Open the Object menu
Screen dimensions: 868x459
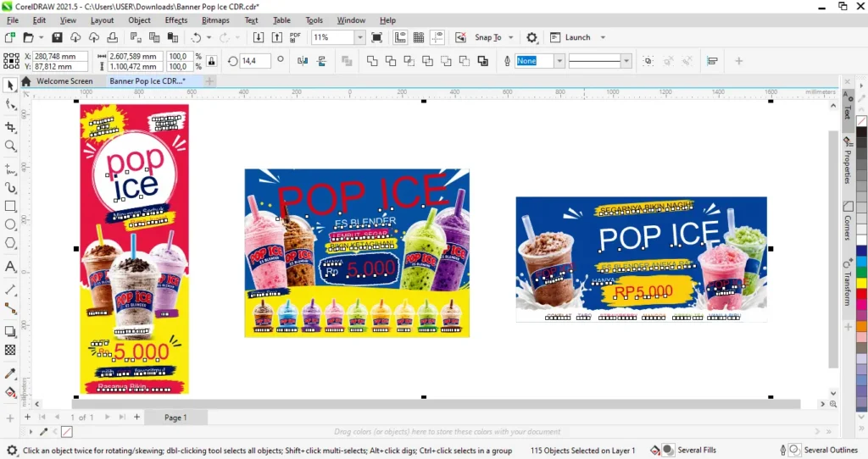pos(139,20)
